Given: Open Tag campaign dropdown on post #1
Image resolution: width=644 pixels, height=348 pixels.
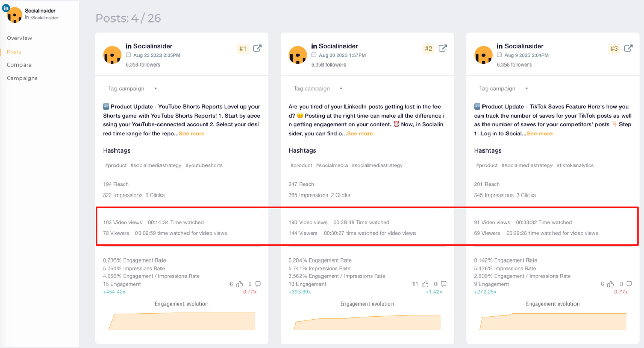Looking at the screenshot, I should [133, 89].
